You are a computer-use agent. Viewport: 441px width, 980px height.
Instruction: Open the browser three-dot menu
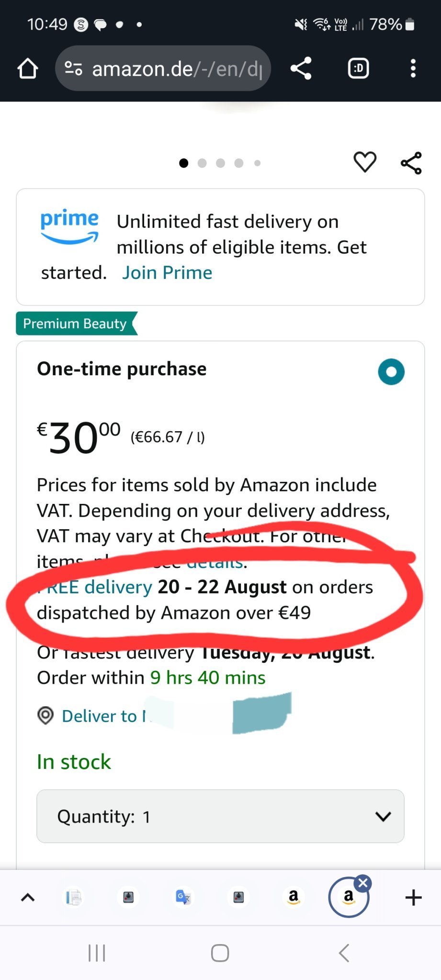pyautogui.click(x=413, y=68)
